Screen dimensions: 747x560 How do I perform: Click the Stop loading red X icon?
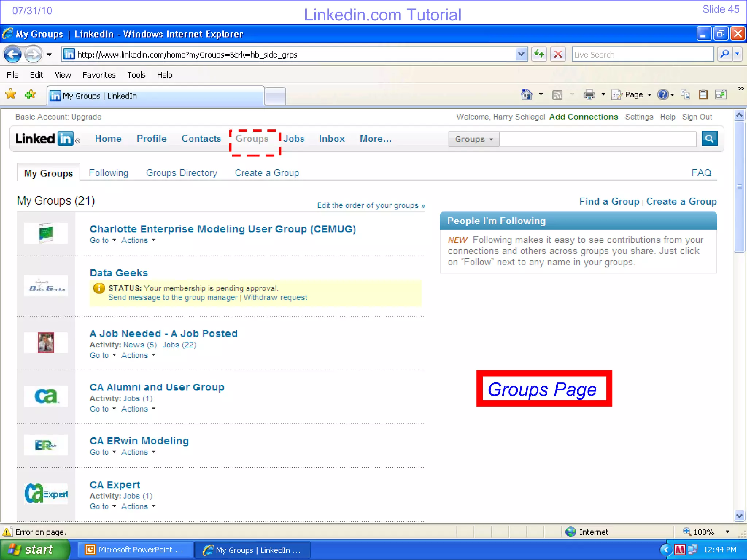pos(558,55)
